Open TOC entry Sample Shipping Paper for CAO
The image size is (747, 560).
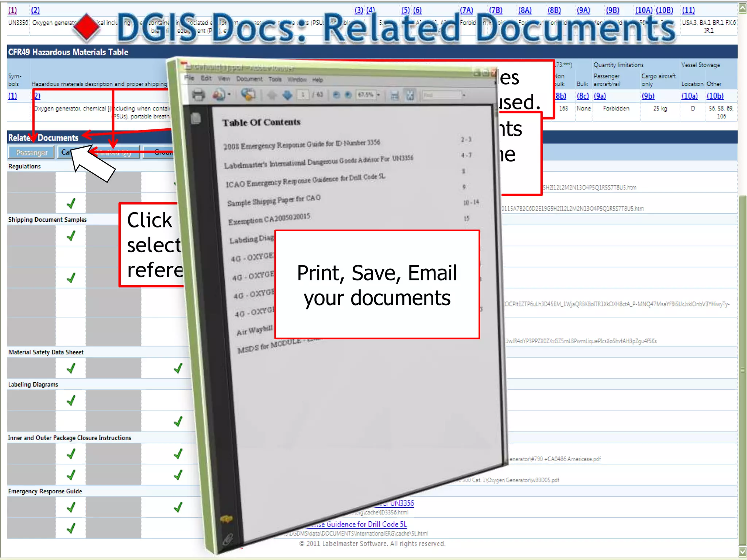274,200
